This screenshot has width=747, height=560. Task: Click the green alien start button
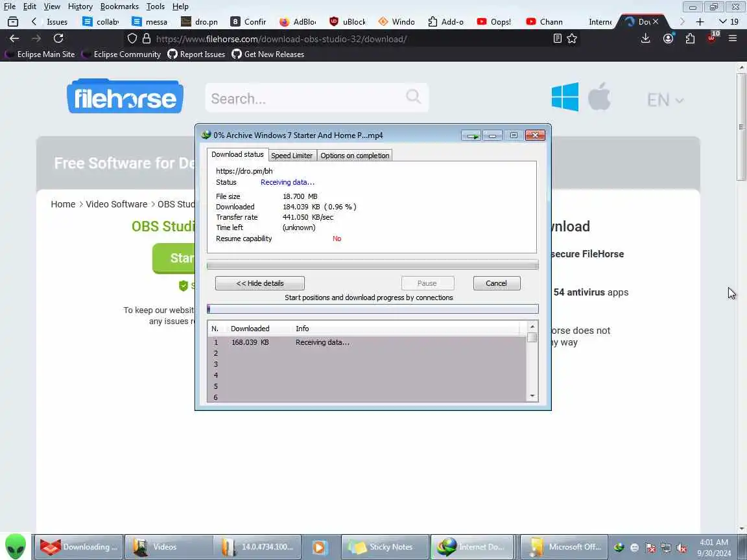click(x=16, y=546)
